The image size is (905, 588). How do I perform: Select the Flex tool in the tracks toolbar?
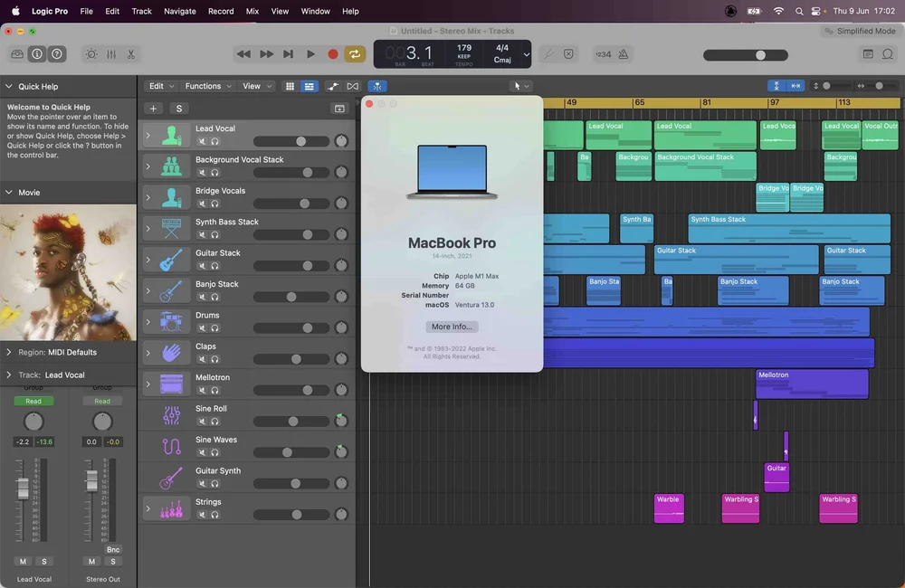377,85
